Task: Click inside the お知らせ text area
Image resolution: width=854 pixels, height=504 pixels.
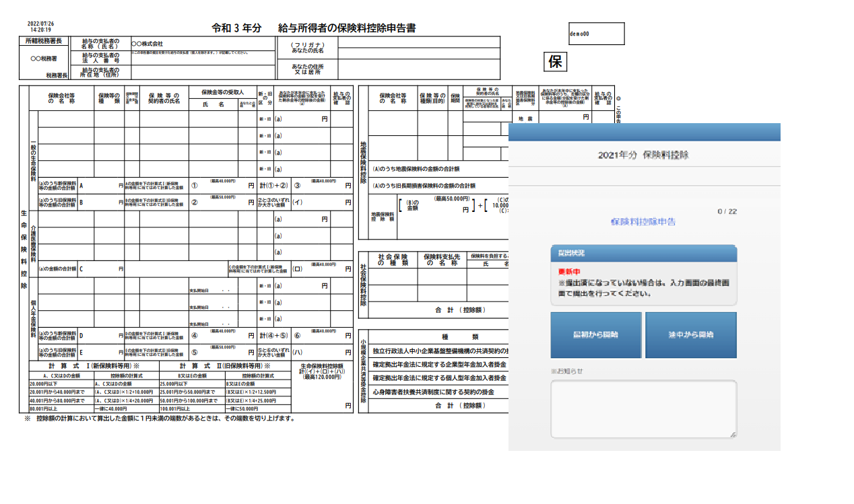Action: (x=643, y=409)
